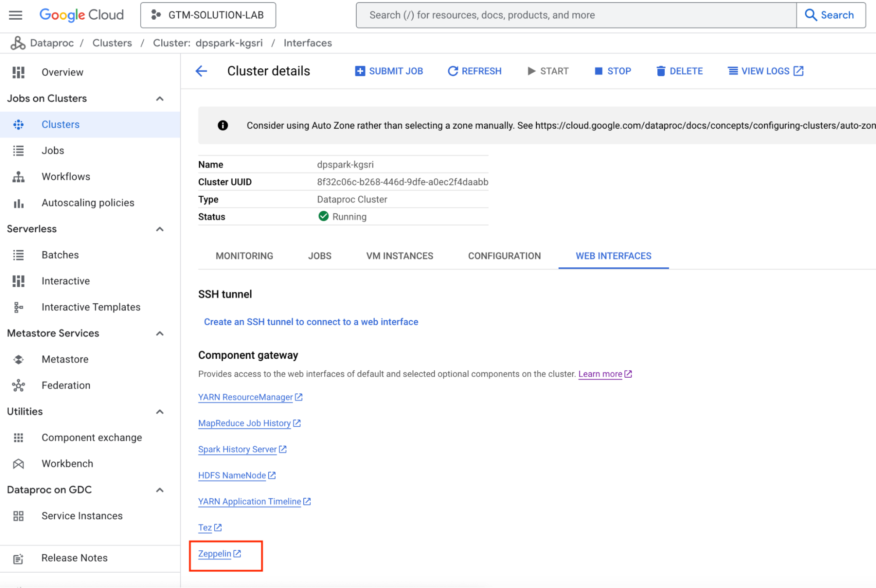Viewport: 876px width, 588px height.
Task: Click the Cluster UUID value text
Action: (402, 182)
